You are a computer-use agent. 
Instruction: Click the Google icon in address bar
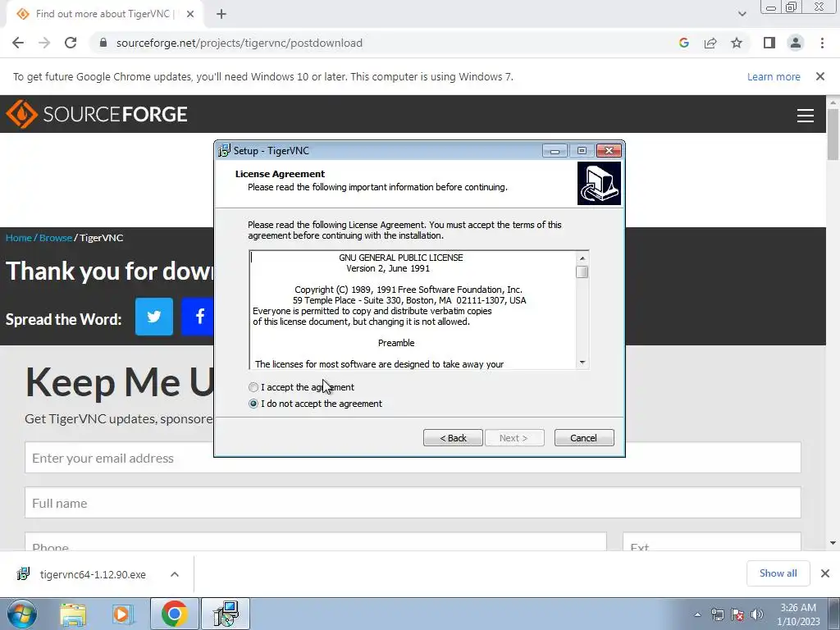click(684, 43)
